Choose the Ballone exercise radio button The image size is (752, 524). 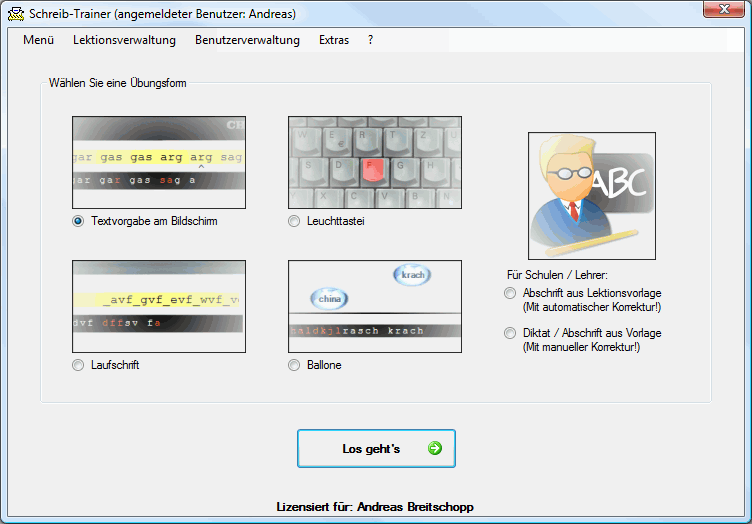pyautogui.click(x=294, y=365)
